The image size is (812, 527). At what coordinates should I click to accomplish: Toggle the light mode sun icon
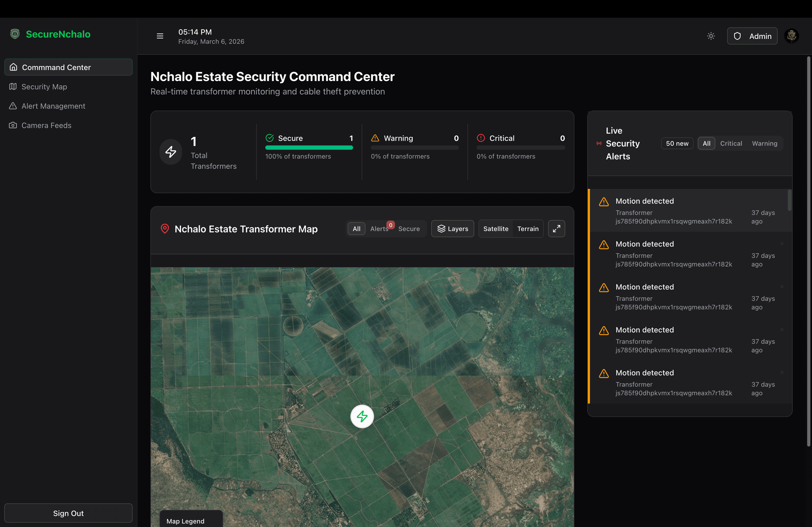(711, 36)
